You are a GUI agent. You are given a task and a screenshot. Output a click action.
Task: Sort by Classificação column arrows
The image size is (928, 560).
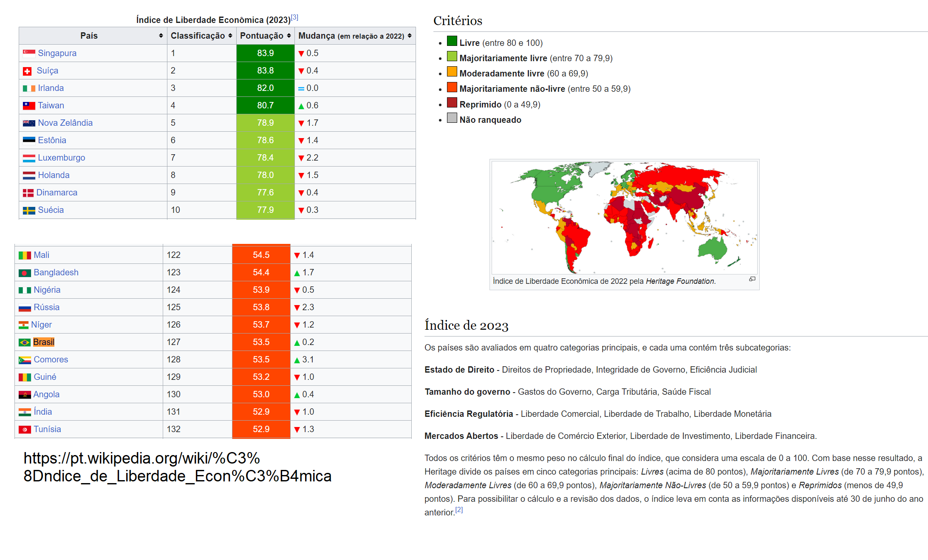pyautogui.click(x=230, y=36)
